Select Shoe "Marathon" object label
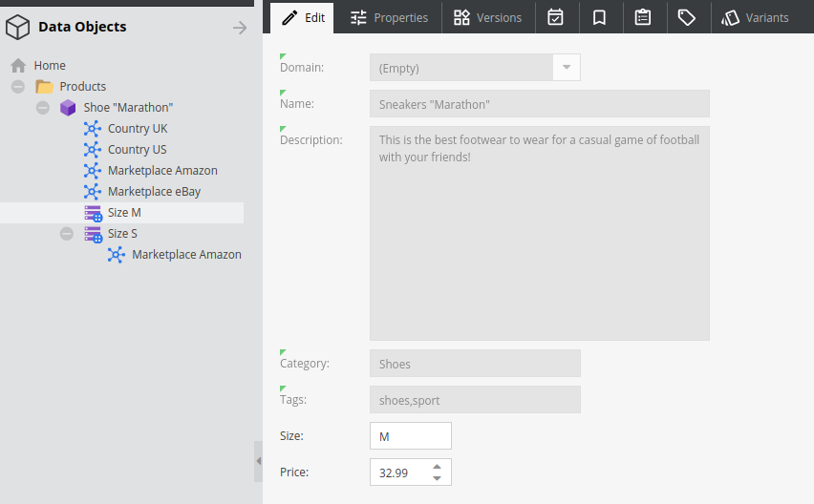 (128, 108)
